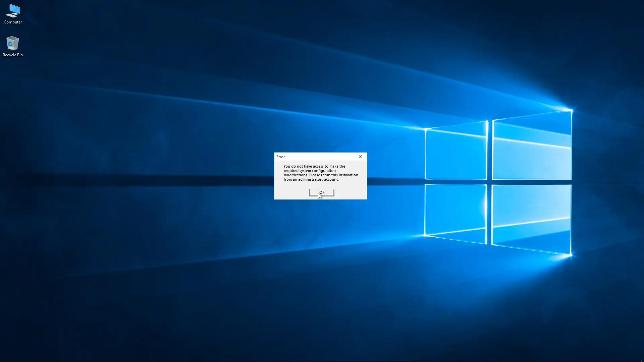Select the Recycle Bin desktop icon
The width and height of the screenshot is (644, 362).
tap(13, 43)
